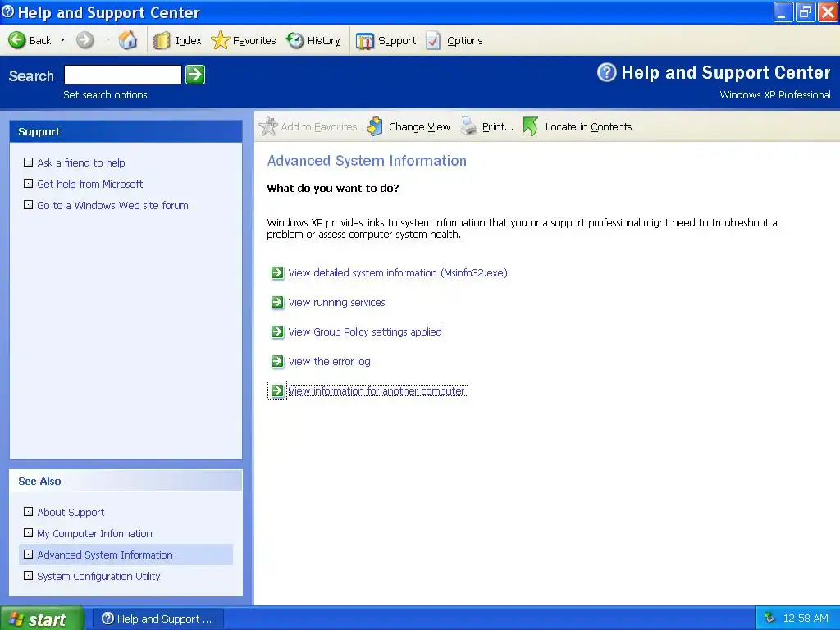Open the History clock icon

tap(295, 40)
